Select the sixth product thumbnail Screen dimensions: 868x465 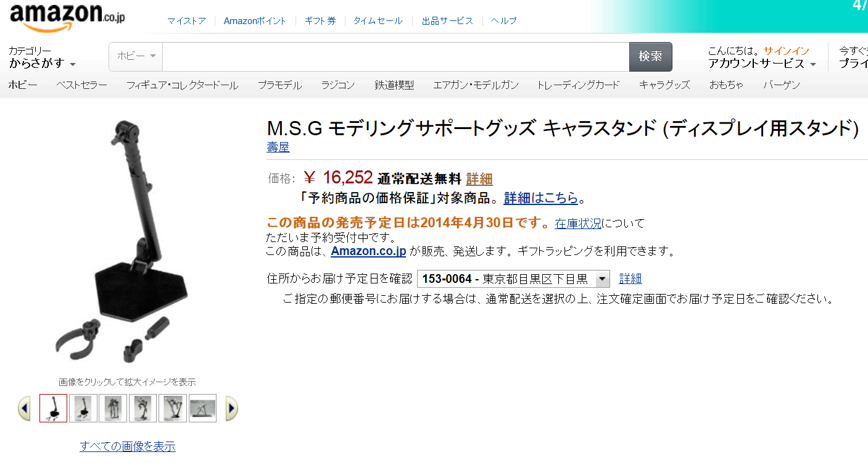(x=202, y=408)
